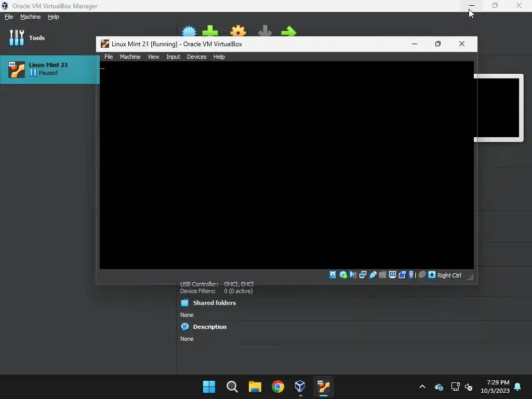Image resolution: width=532 pixels, height=399 pixels.
Task: Open the Machine menu in VM window
Action: (x=130, y=57)
